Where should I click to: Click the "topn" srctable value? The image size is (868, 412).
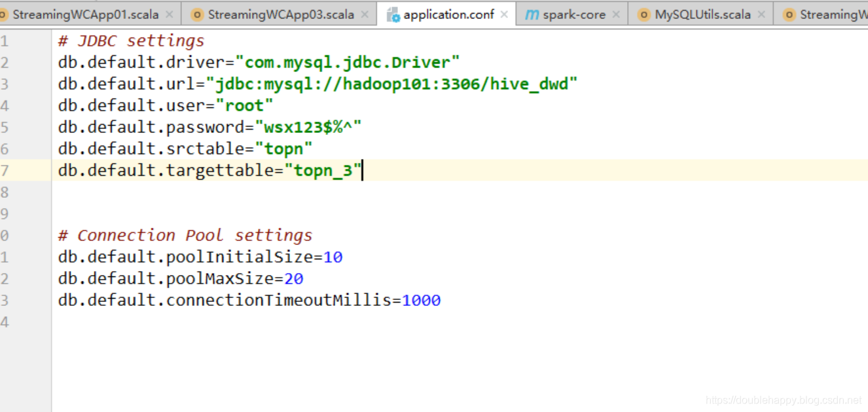point(283,149)
